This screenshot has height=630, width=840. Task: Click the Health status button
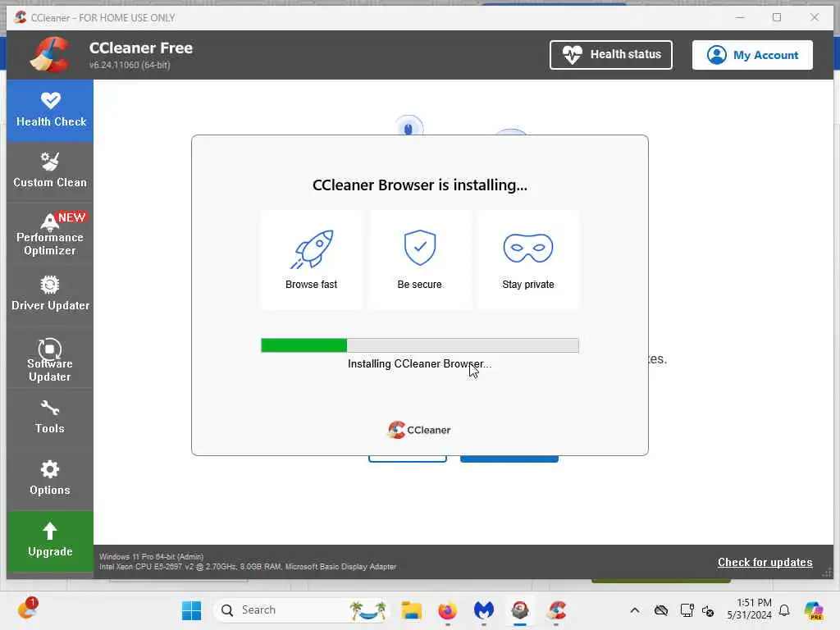point(610,55)
